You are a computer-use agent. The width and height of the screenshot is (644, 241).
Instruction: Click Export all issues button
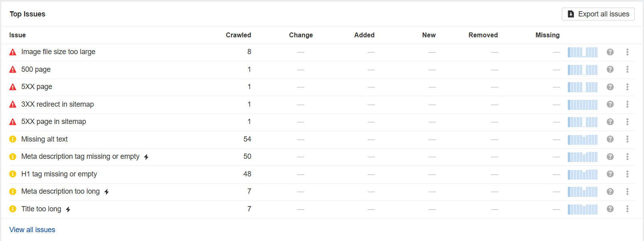coord(598,14)
